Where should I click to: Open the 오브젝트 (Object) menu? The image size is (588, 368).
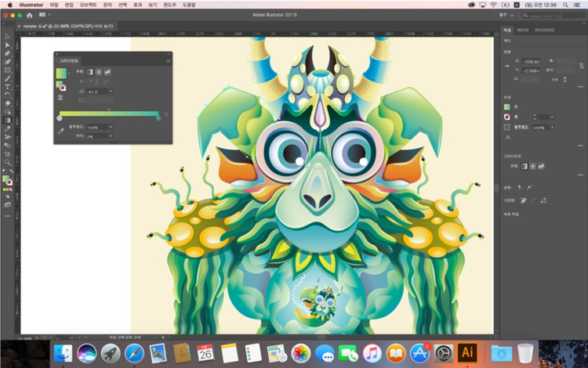point(89,5)
